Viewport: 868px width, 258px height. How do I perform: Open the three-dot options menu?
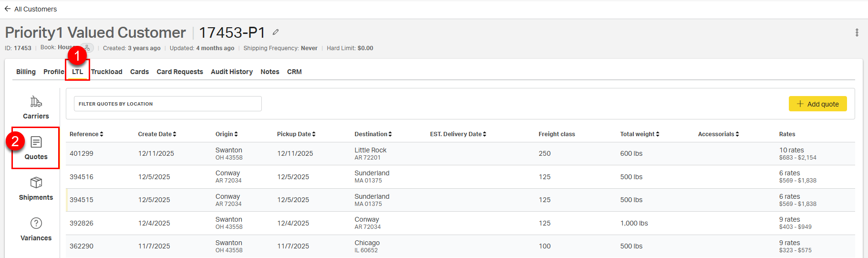pos(857,32)
